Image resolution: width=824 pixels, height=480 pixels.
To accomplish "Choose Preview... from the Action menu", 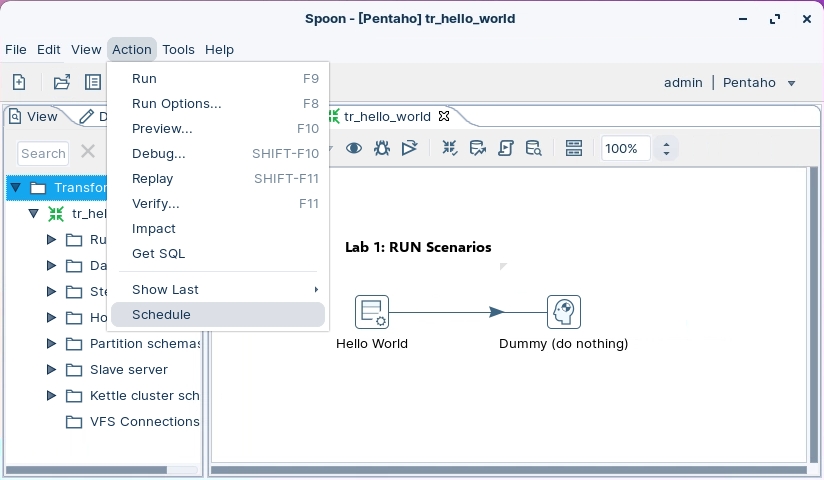I will pyautogui.click(x=218, y=129).
